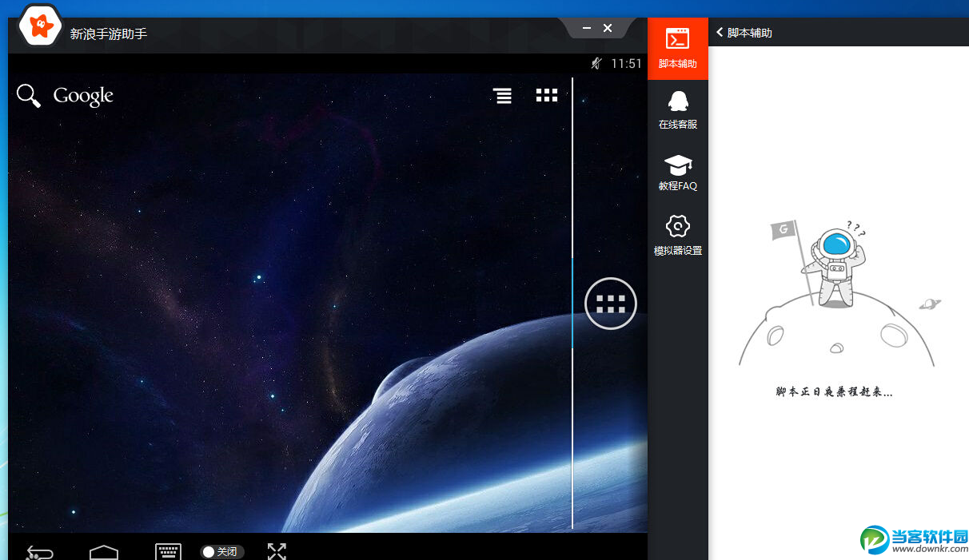Open the list view icon on the Android home screen
The image size is (969, 560).
(x=502, y=96)
